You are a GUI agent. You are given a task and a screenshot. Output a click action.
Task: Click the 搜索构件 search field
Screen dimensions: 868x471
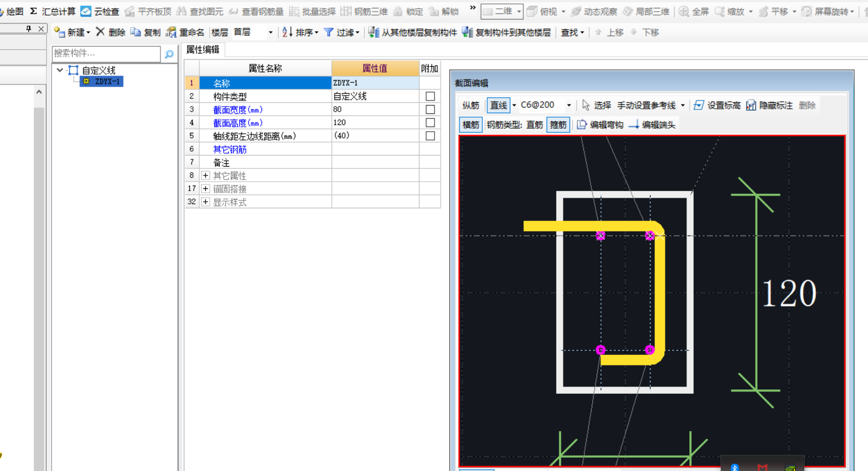(x=106, y=54)
